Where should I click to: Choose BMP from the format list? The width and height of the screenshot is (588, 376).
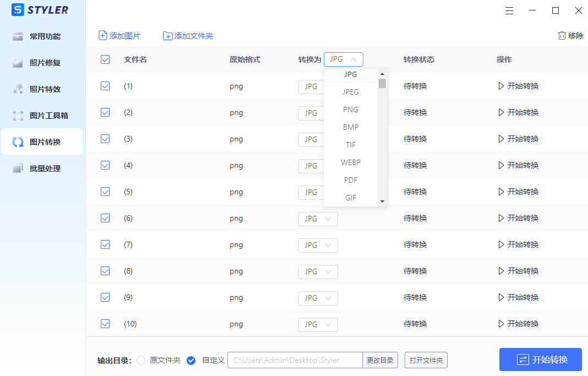[351, 127]
